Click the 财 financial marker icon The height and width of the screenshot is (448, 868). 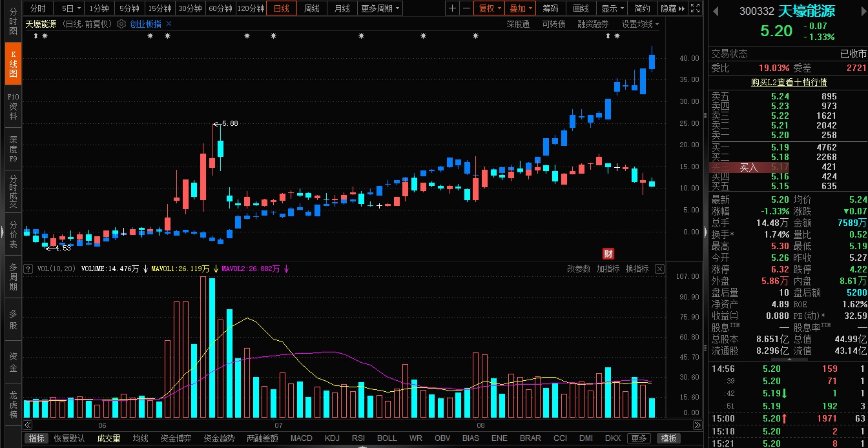coord(608,253)
